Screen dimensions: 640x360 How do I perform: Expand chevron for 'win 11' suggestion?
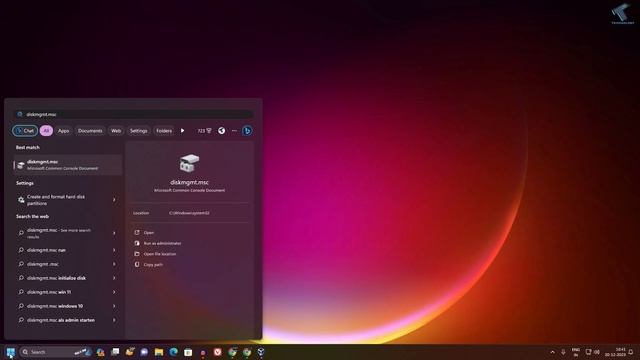click(x=114, y=292)
